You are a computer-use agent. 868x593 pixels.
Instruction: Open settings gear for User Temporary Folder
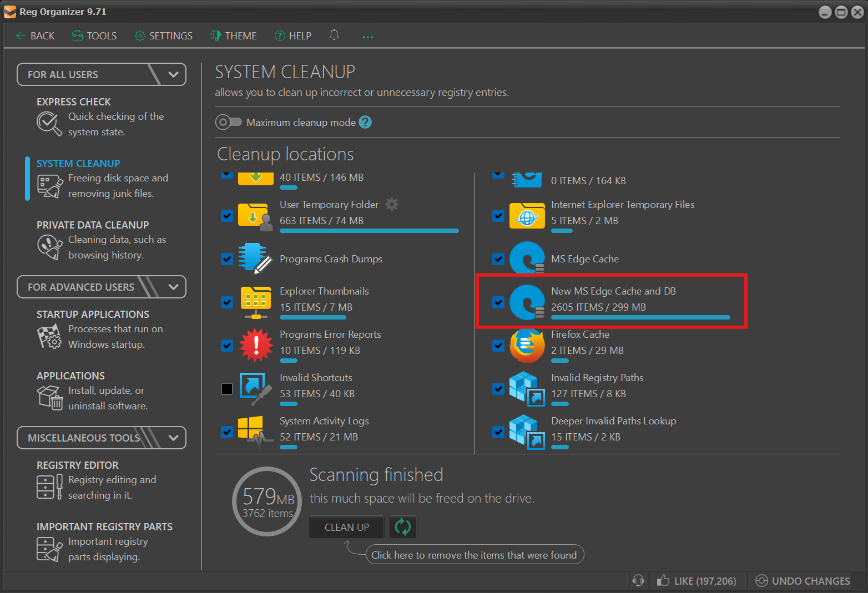[392, 205]
